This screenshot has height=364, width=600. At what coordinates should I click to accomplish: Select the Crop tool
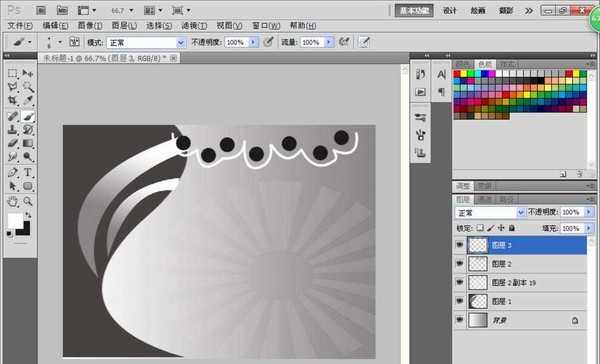13,100
